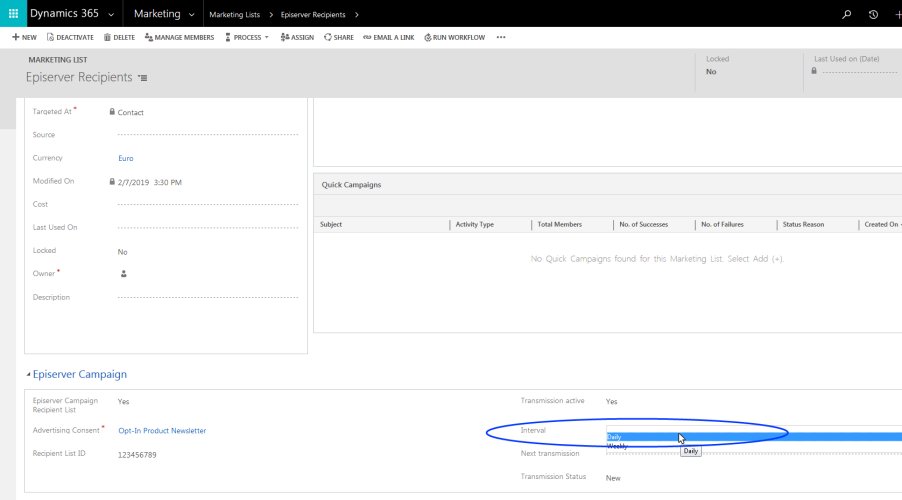902x500 pixels.
Task: Sort by No. of Successes column
Action: pyautogui.click(x=643, y=224)
